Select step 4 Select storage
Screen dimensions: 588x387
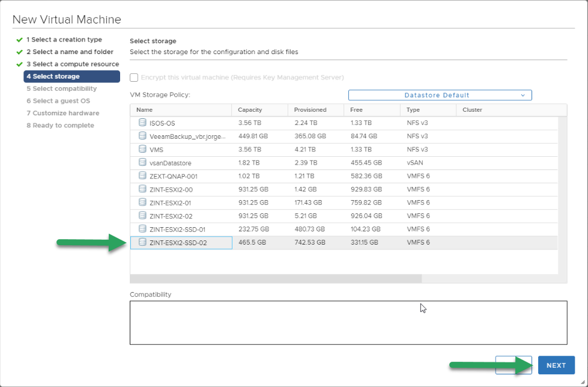click(x=71, y=76)
